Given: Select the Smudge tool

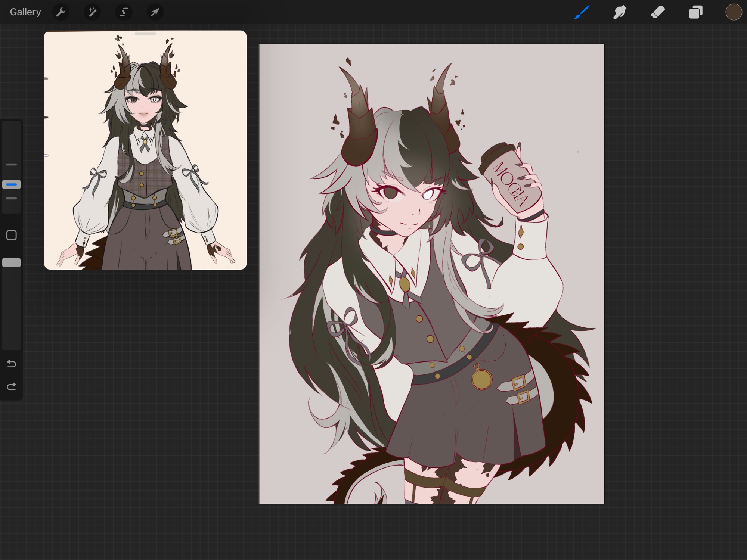Looking at the screenshot, I should click(620, 12).
